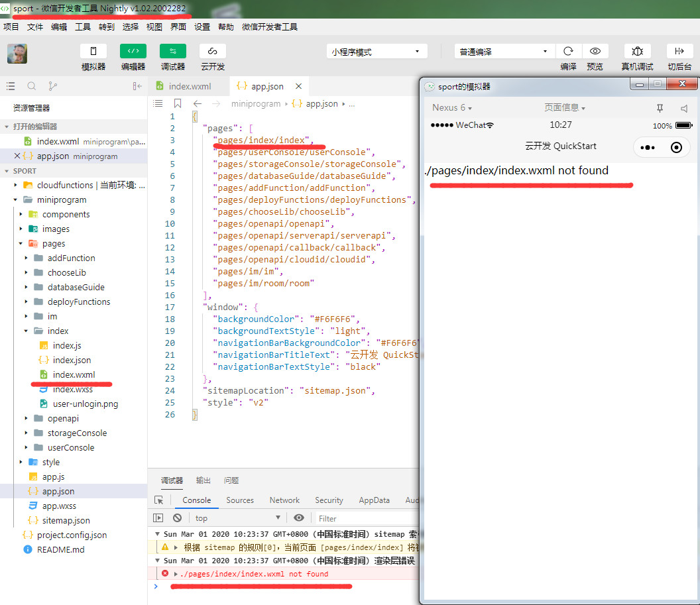
Task: Click the explorer list icon in sidebar
Action: click(x=11, y=86)
